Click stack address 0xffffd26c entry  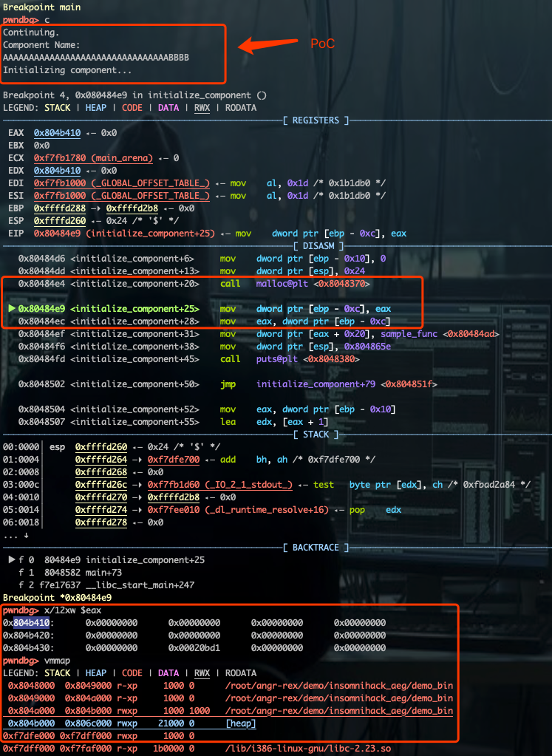(100, 485)
